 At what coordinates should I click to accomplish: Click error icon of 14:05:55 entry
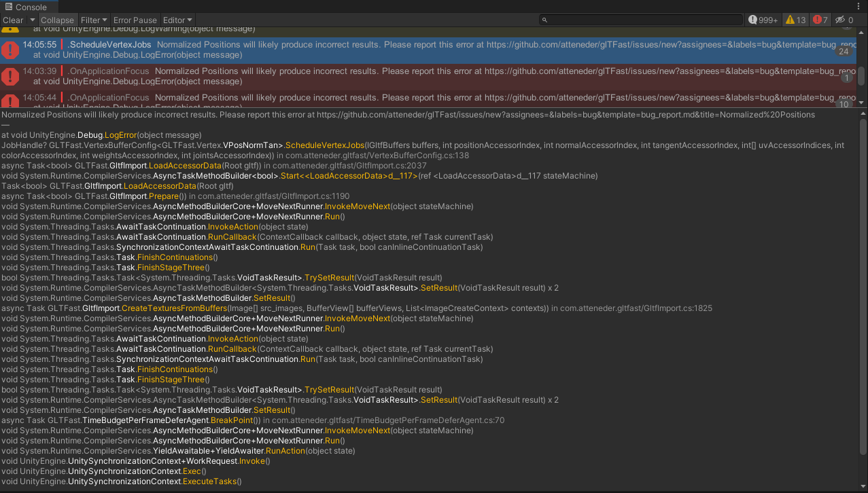pyautogui.click(x=10, y=50)
